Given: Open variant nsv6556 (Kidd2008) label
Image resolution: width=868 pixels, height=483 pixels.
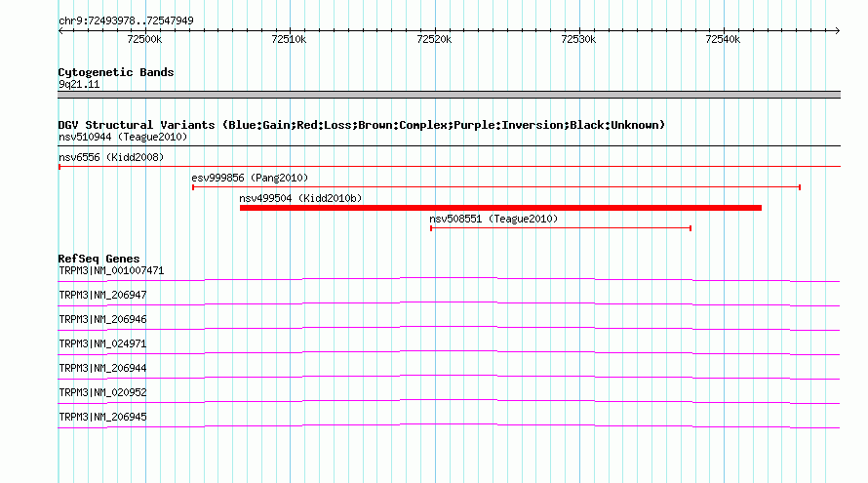Looking at the screenshot, I should [x=111, y=157].
